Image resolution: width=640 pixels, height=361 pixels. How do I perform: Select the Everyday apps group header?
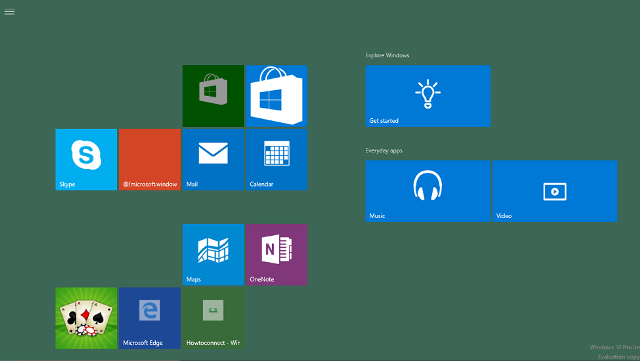click(384, 151)
